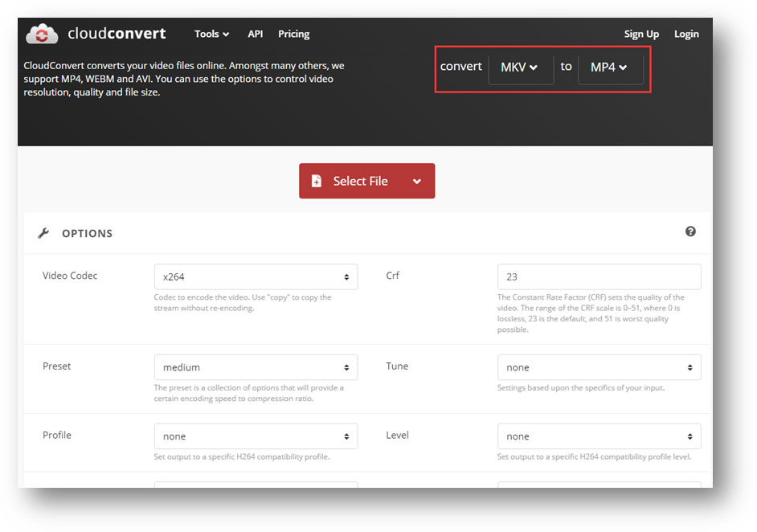Screen dimensions: 757x532
Task: Click the 'Settings based upon the specifics' text
Action: [581, 387]
